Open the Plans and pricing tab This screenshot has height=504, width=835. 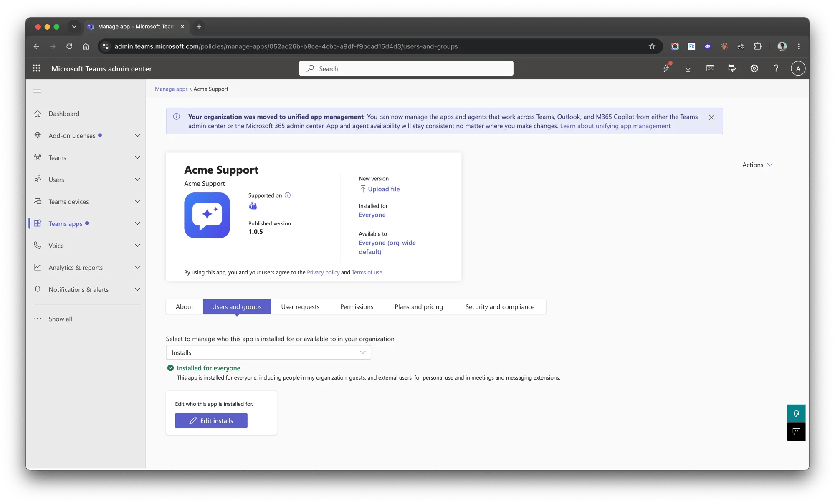(419, 307)
